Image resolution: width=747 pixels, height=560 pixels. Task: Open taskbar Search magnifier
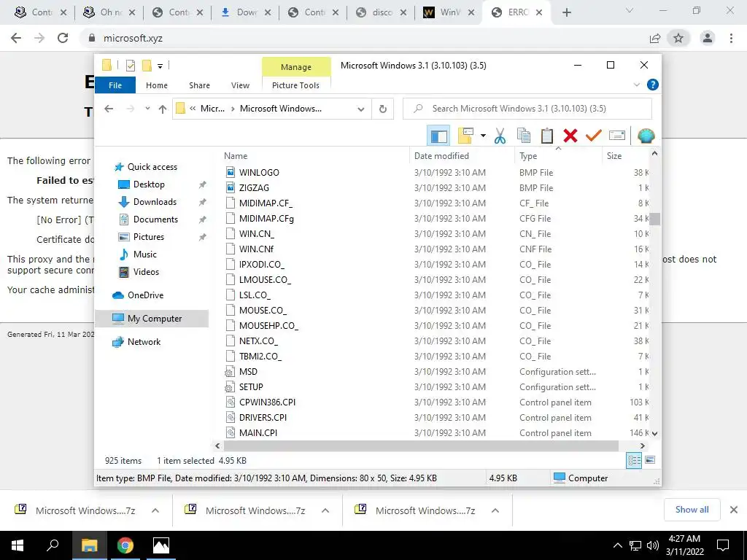(x=53, y=545)
